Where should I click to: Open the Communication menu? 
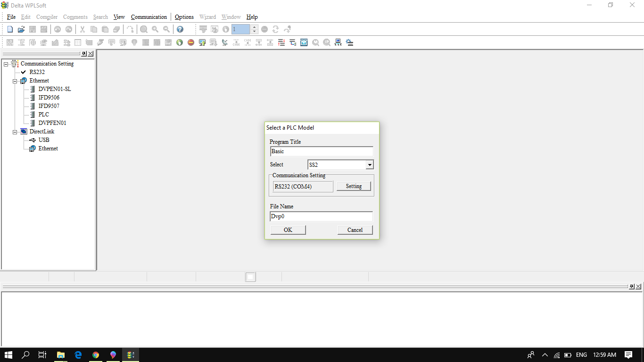[149, 16]
